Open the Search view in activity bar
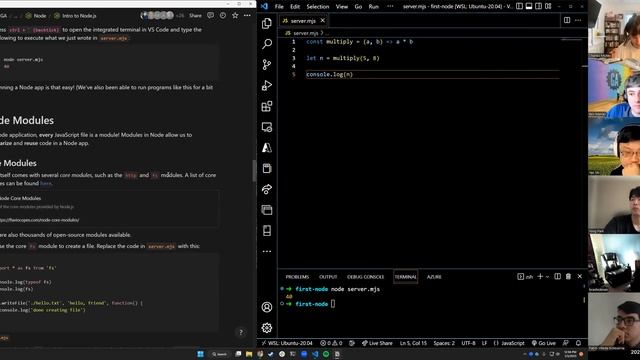 267,44
